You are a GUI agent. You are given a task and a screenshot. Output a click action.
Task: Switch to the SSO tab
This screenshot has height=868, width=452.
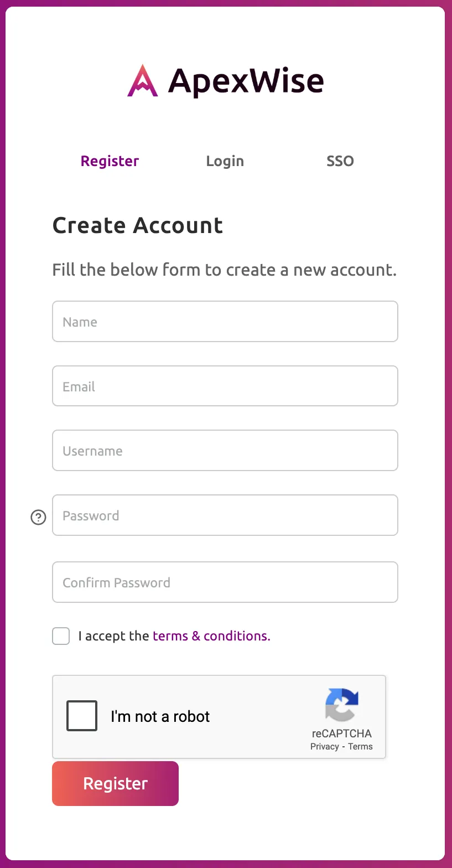pos(340,161)
